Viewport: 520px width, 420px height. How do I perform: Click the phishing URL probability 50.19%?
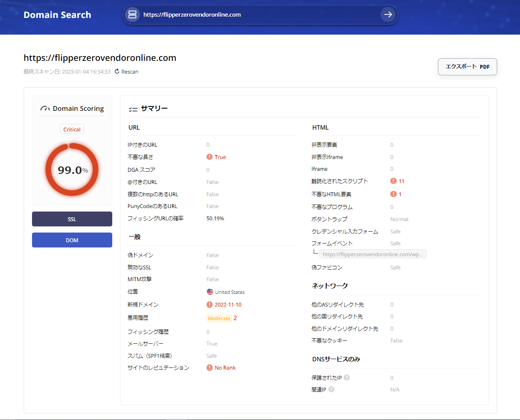click(x=215, y=219)
